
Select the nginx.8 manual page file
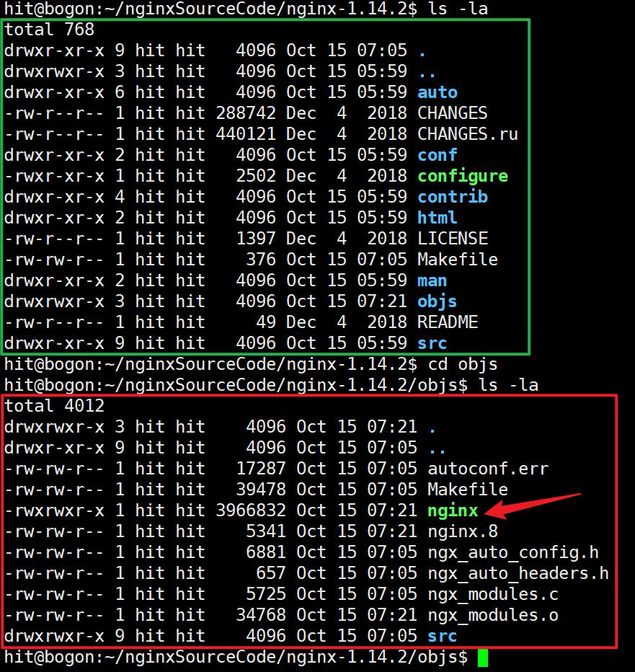(x=462, y=531)
